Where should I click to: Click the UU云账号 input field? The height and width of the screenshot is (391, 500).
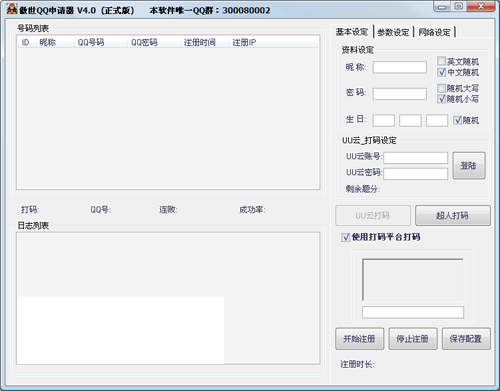click(x=416, y=158)
